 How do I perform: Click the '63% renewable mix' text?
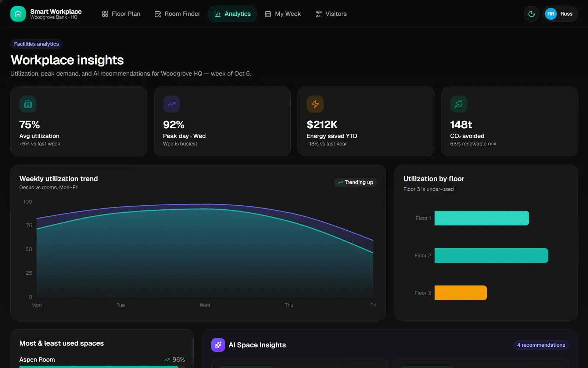point(473,144)
